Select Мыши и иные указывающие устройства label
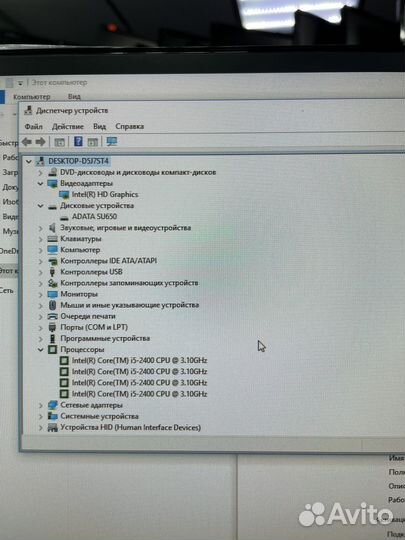Viewport: 405px width, 540px height. coord(129,305)
